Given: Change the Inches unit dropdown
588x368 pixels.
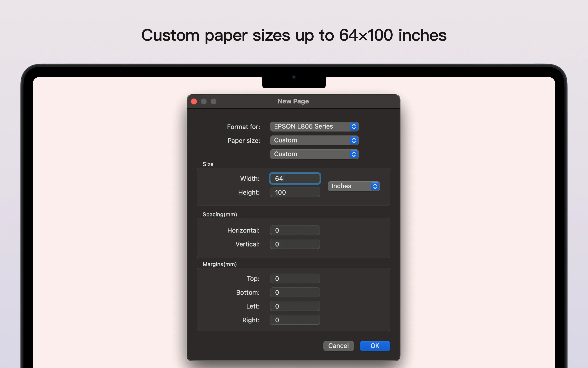Looking at the screenshot, I should [354, 186].
